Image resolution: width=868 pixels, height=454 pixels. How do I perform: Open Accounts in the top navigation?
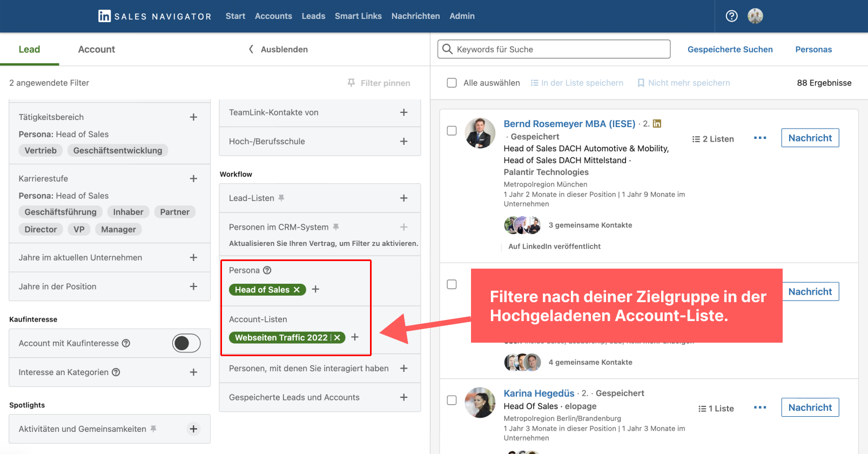273,16
